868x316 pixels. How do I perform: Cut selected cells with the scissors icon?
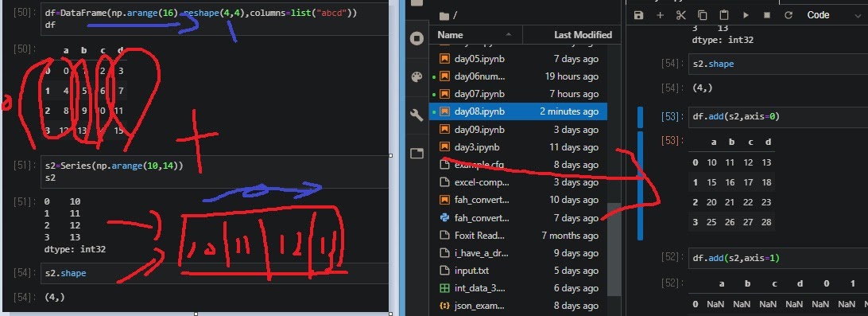tap(681, 15)
